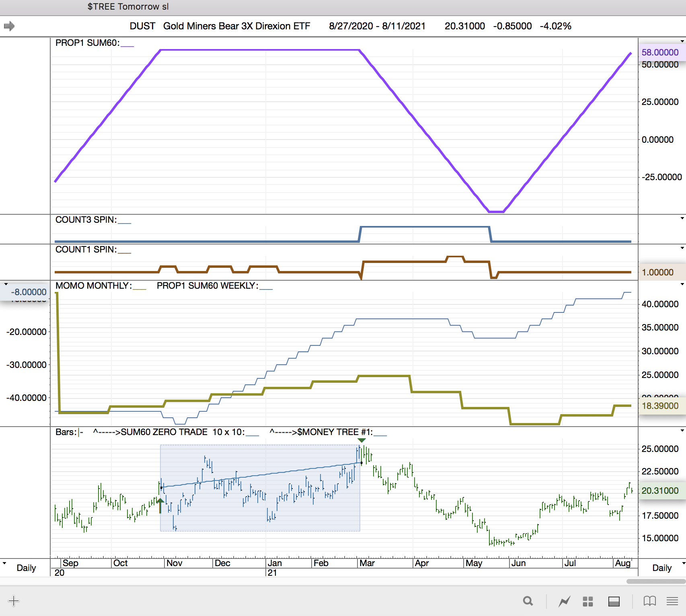Image resolution: width=686 pixels, height=616 pixels.
Task: Click the Gold Miners Bear 3X Direxion ETF name
Action: [237, 26]
